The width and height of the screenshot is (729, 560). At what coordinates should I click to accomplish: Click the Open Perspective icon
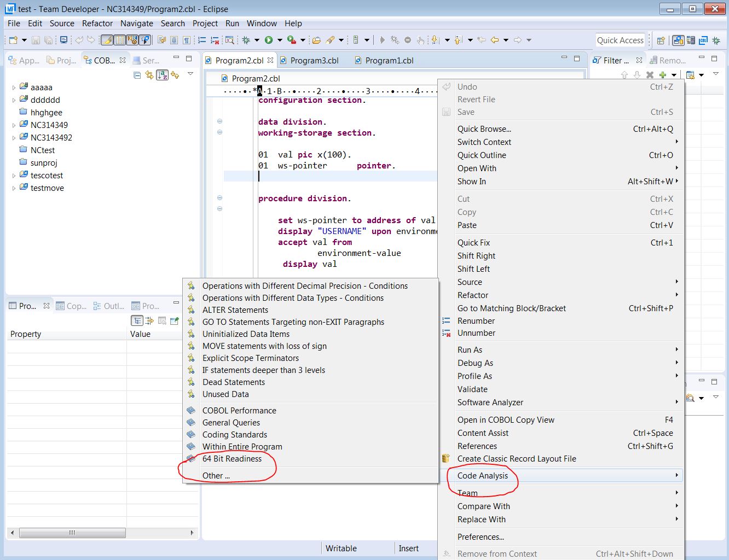[x=661, y=40]
